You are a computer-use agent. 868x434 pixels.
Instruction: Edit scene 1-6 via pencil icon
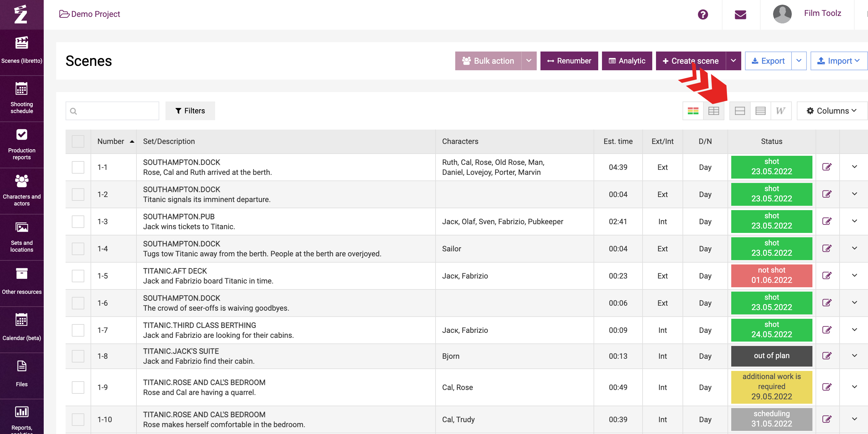827,303
